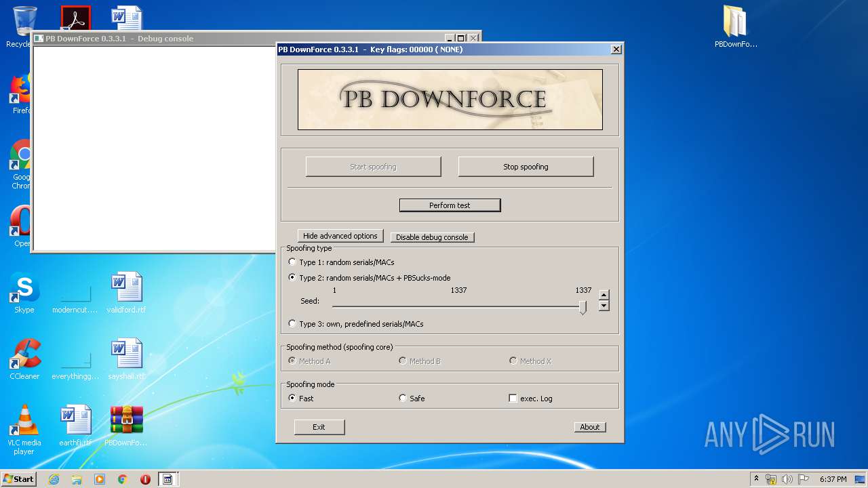The image size is (868, 488).
Task: Select Type 3: own predefined serials/MACs
Action: (x=292, y=324)
